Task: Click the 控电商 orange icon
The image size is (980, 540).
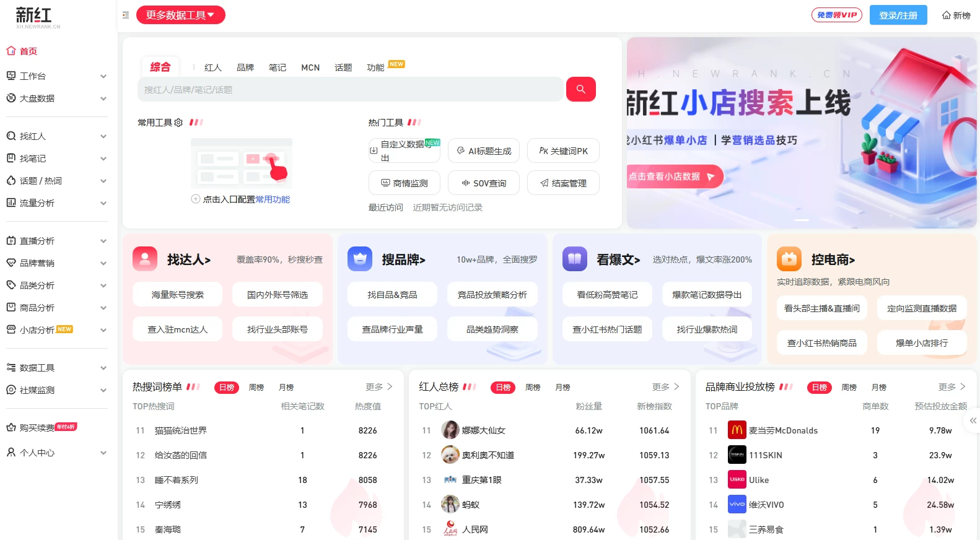Action: click(789, 259)
